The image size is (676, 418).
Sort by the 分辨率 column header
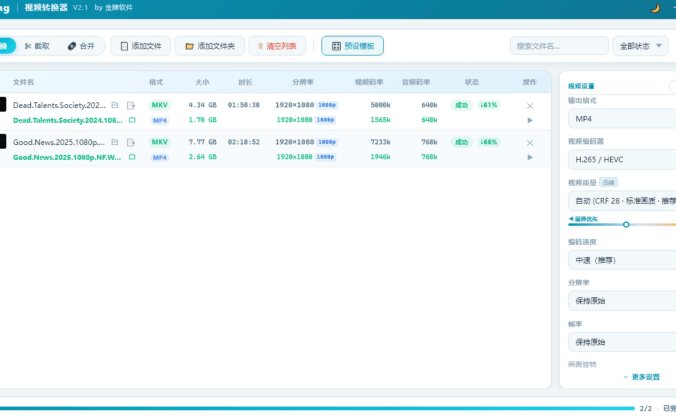pos(303,82)
